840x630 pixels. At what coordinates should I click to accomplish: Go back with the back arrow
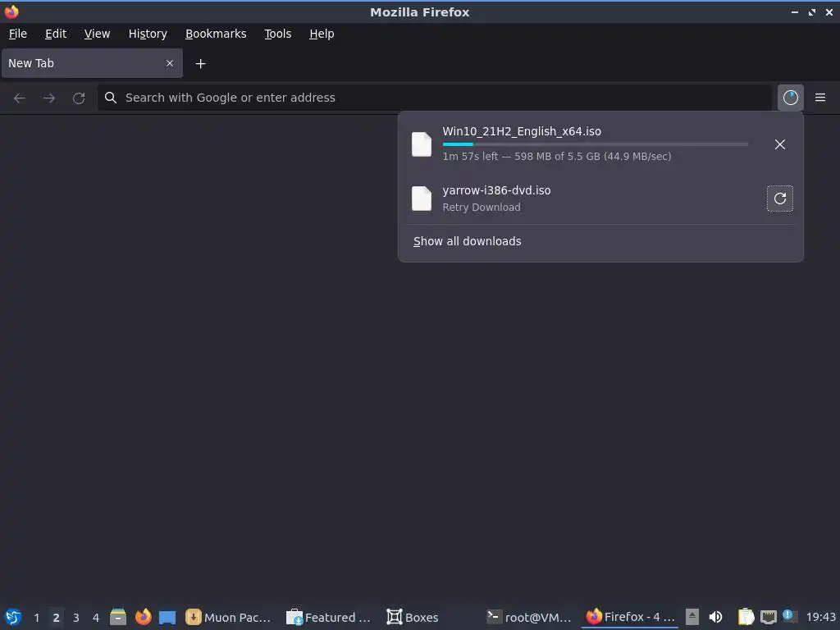20,98
